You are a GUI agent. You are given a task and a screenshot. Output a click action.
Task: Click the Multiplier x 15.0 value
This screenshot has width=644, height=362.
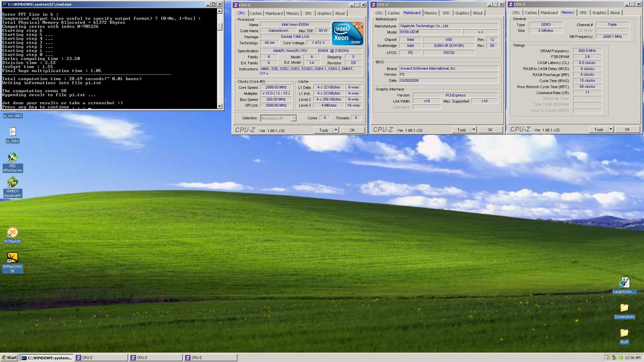276,93
